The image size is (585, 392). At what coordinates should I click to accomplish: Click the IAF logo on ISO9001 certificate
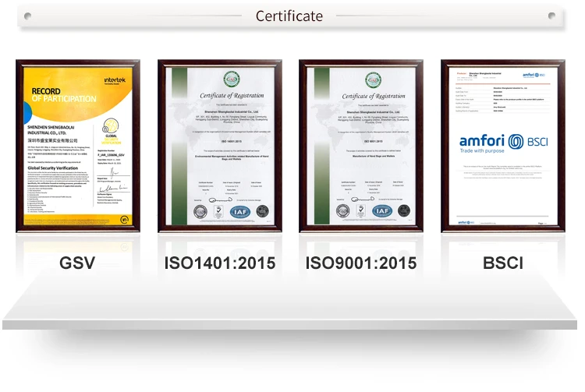382,211
